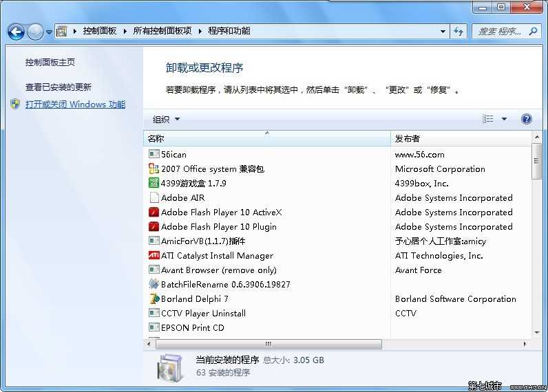This screenshot has width=548, height=392.
Task: Click 予心居个人工作室:amicy publisher cell
Action: pos(441,241)
